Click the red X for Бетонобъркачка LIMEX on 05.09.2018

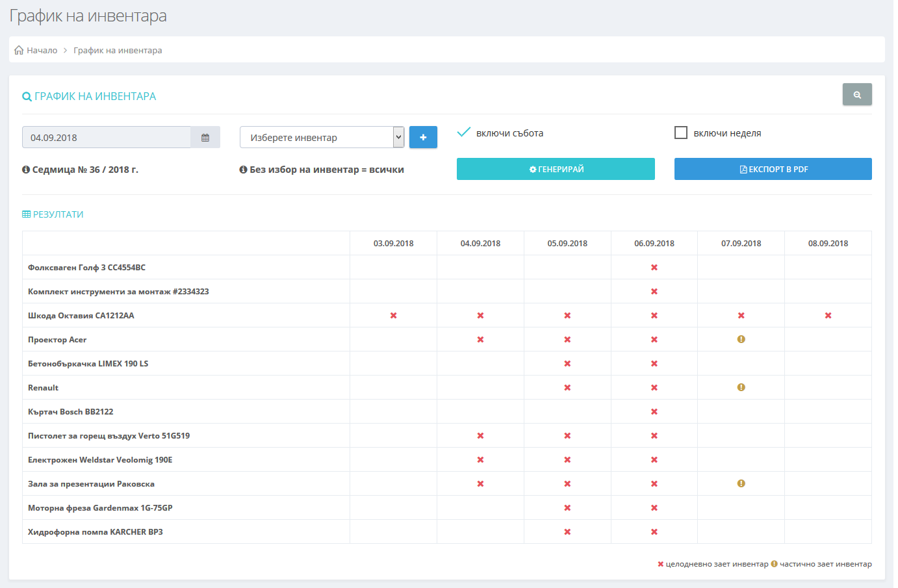pos(567,364)
